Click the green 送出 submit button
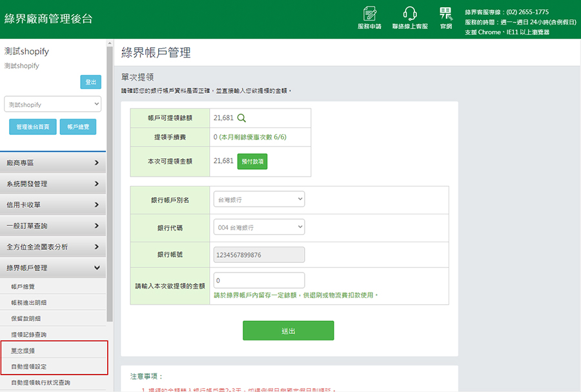Image resolution: width=581 pixels, height=392 pixels. pyautogui.click(x=288, y=331)
